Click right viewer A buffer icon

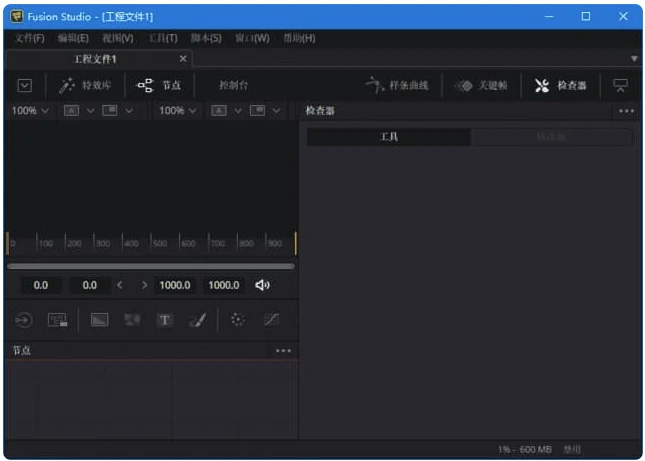(x=219, y=111)
